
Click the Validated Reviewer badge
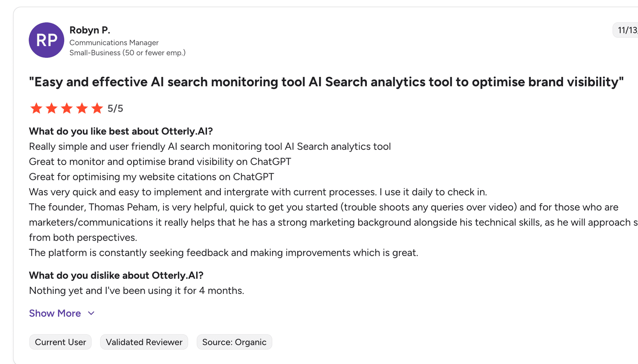pos(144,342)
